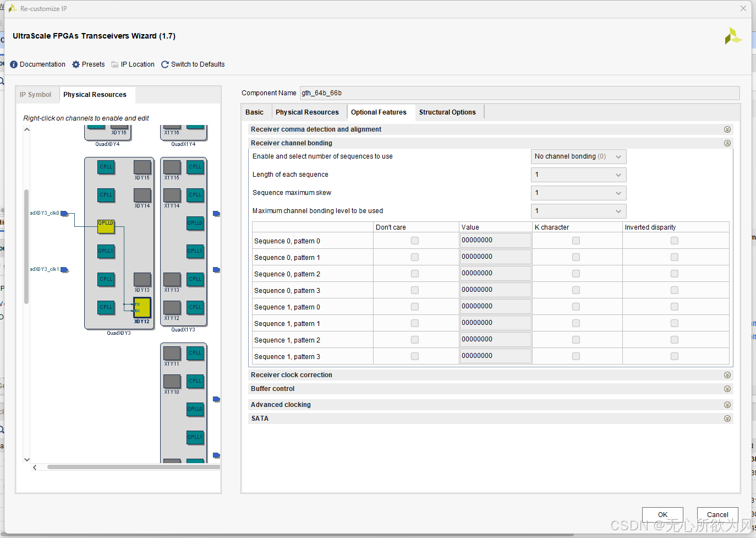Click the Switch to Defaults refresh icon
The image size is (756, 538).
(165, 64)
